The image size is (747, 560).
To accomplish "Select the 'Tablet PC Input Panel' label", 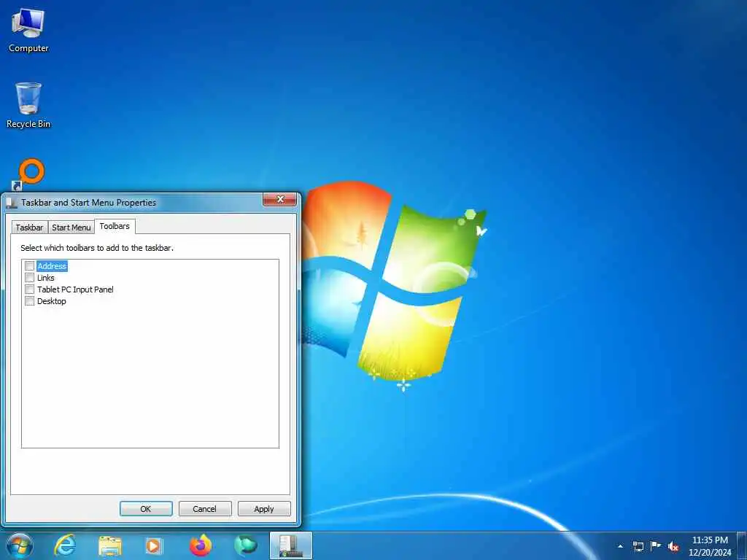I will [75, 289].
